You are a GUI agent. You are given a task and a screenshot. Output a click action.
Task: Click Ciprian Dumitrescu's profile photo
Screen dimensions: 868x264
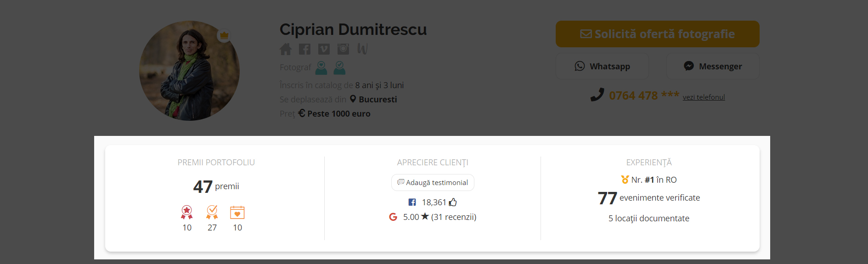[x=189, y=71]
